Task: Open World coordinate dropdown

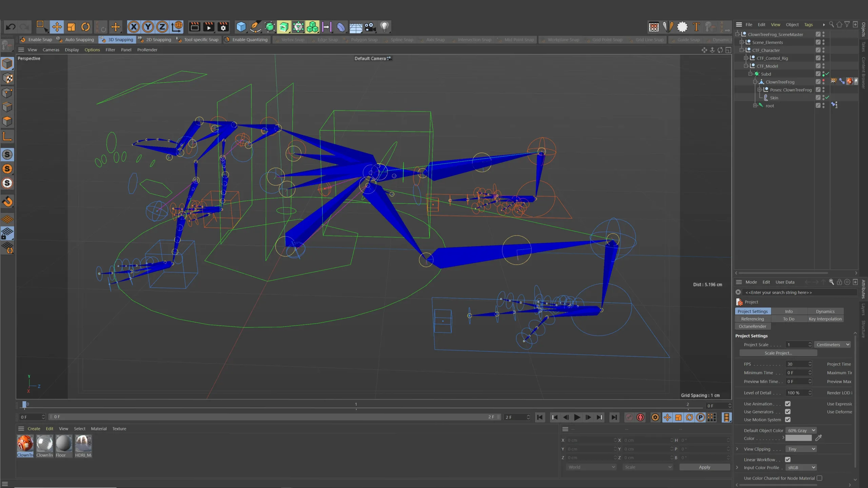Action: (x=591, y=467)
